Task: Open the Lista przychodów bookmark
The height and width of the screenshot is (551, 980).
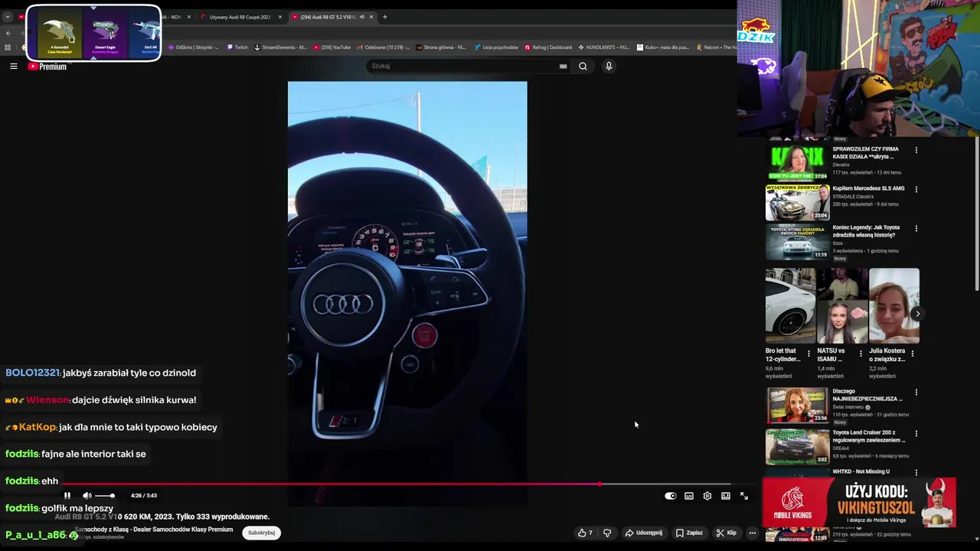Action: tap(496, 47)
